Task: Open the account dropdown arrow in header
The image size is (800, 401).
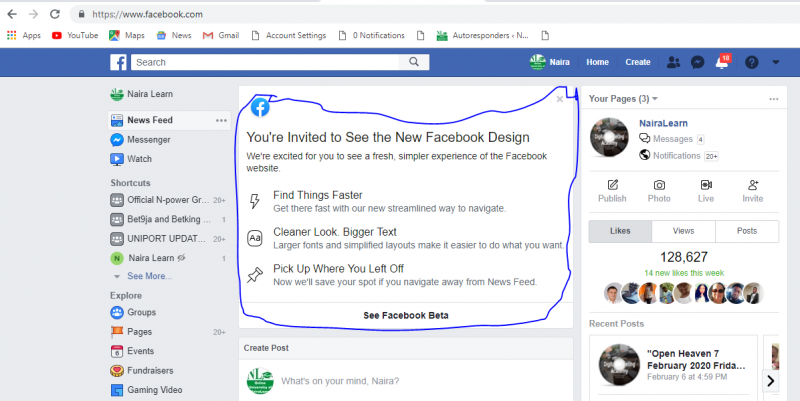Action: pos(776,62)
